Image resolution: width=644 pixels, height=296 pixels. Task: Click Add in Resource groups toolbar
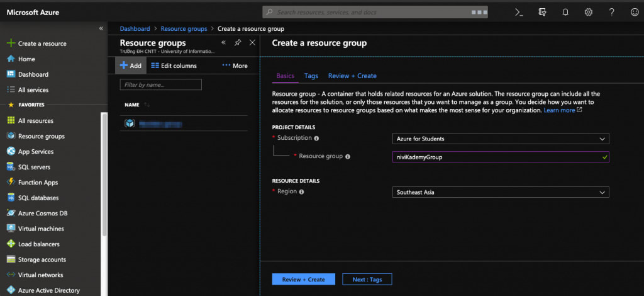(x=131, y=65)
